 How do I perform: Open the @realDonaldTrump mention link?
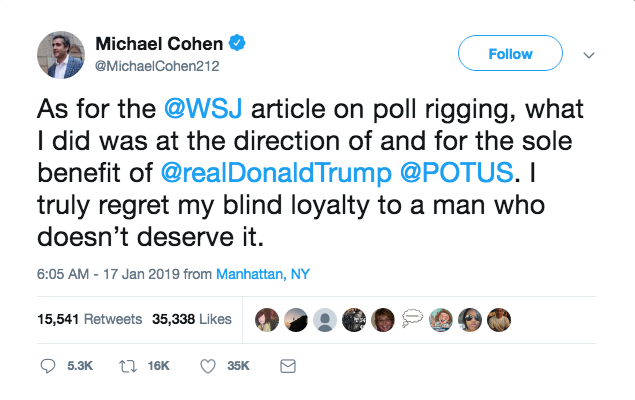[274, 171]
